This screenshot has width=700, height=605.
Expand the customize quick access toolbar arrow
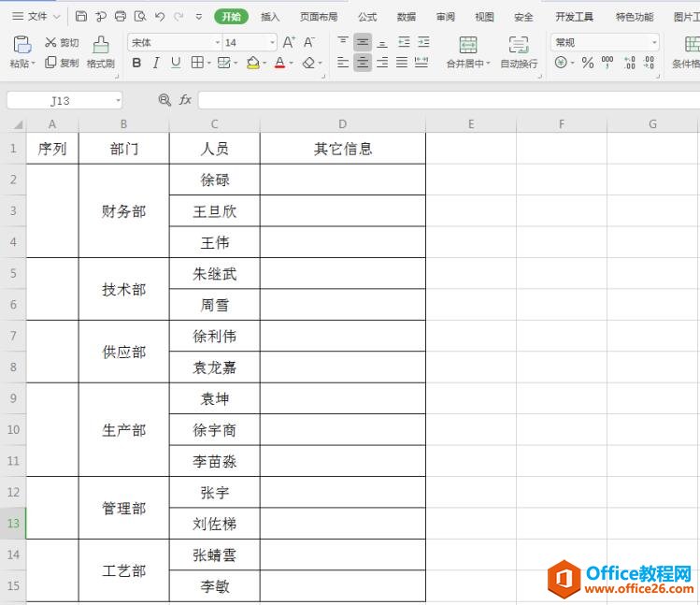click(199, 17)
